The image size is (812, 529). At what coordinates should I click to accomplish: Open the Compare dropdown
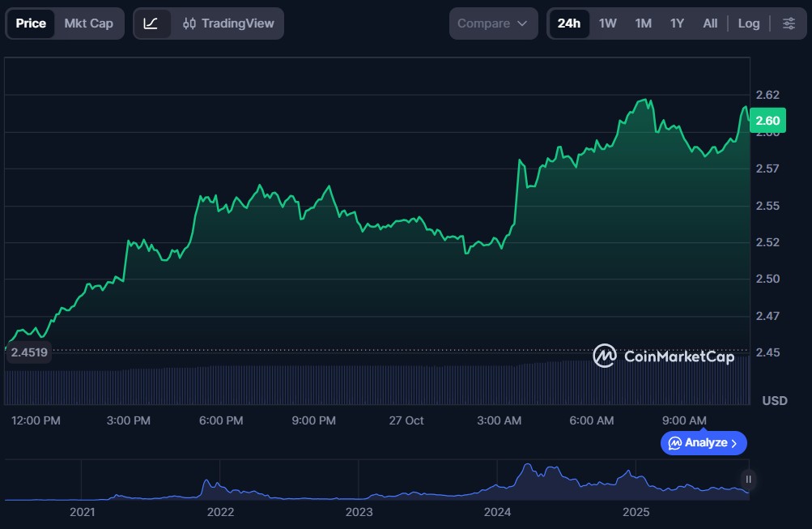[493, 23]
